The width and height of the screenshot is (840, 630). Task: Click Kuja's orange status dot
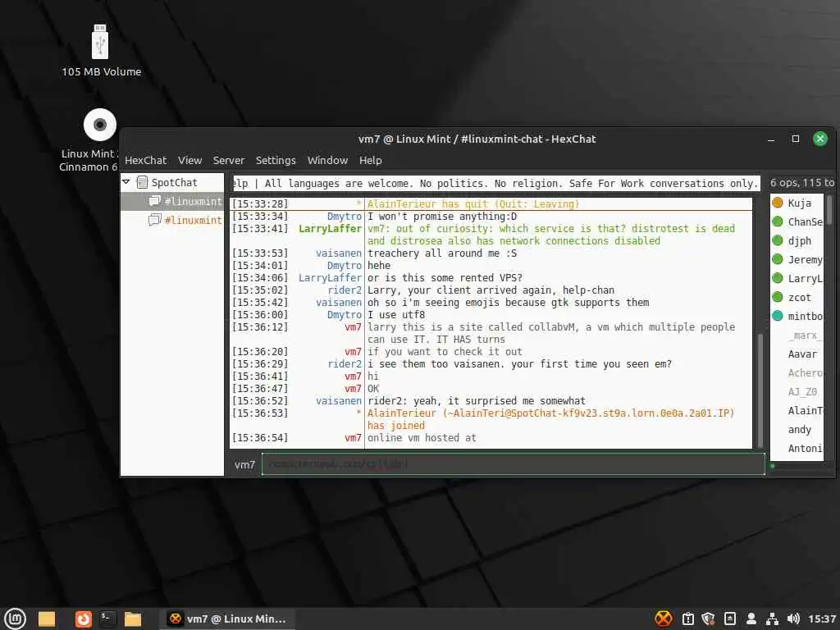778,203
